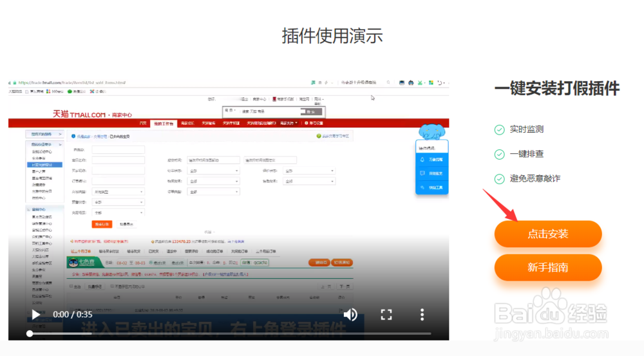
Task: Mute the video with the speaker icon
Action: [x=350, y=315]
